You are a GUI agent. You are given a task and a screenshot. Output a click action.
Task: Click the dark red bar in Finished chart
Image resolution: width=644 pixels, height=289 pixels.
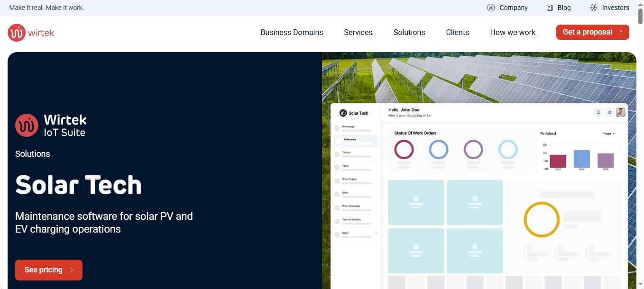pos(558,161)
